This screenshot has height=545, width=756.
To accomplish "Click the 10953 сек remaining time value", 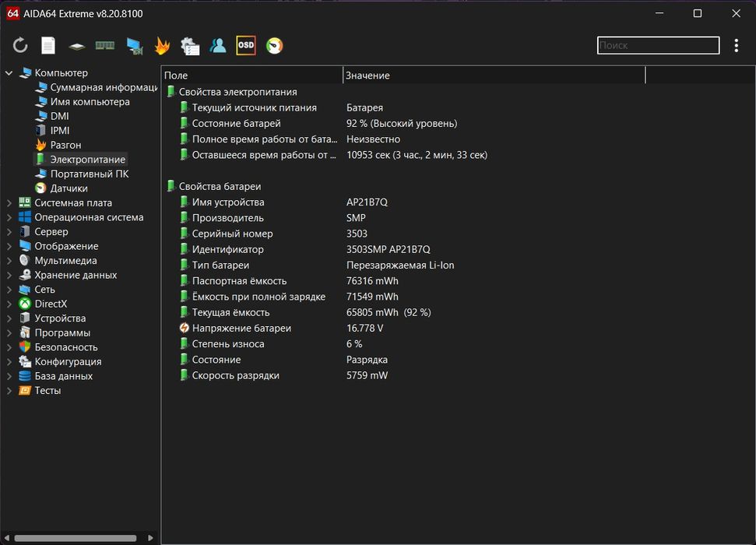I will [x=417, y=155].
